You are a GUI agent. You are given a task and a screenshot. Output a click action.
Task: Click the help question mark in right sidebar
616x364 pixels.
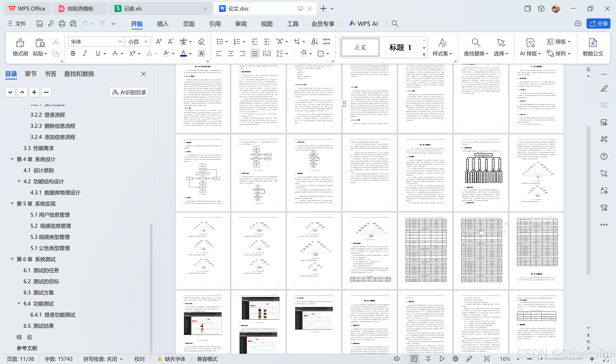tap(604, 157)
